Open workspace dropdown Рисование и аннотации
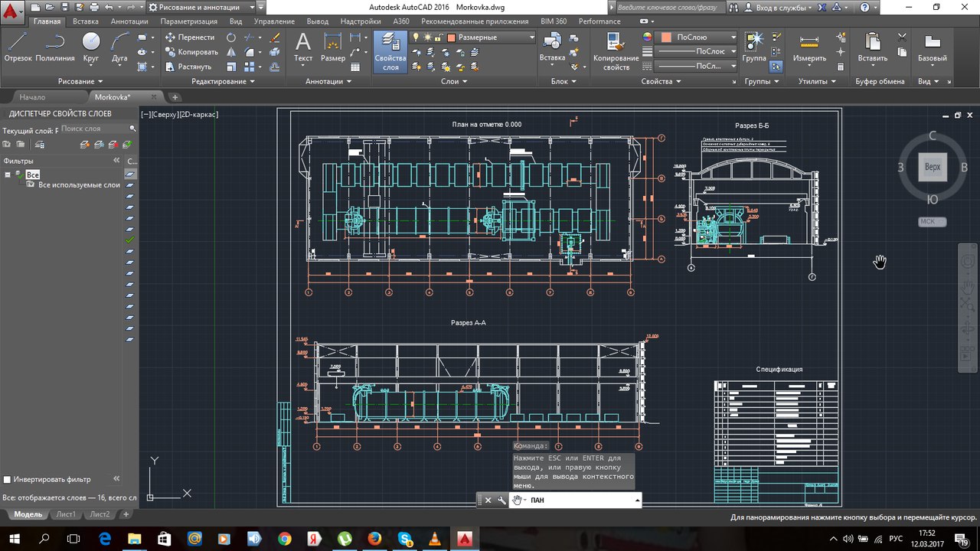 tap(201, 7)
